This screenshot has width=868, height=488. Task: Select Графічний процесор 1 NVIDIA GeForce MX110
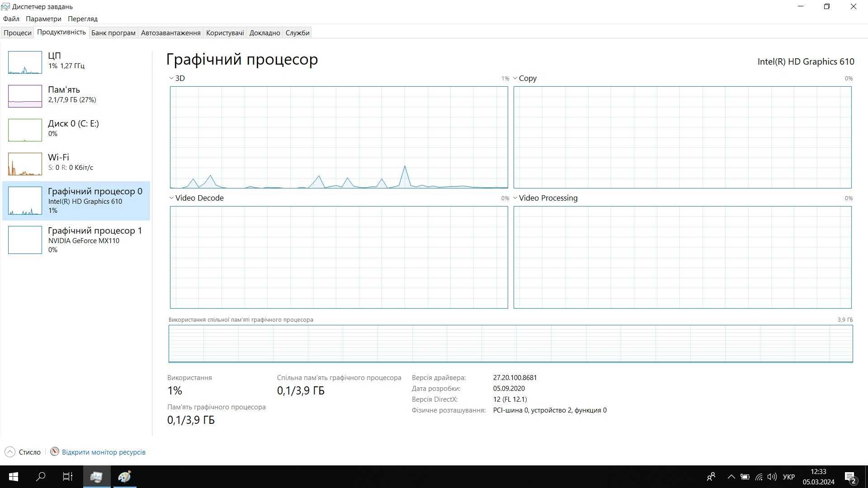[76, 240]
